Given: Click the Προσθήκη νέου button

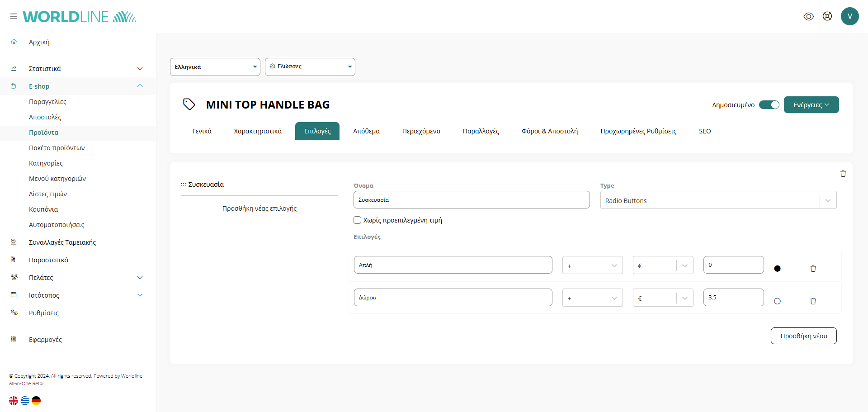Looking at the screenshot, I should tap(803, 336).
